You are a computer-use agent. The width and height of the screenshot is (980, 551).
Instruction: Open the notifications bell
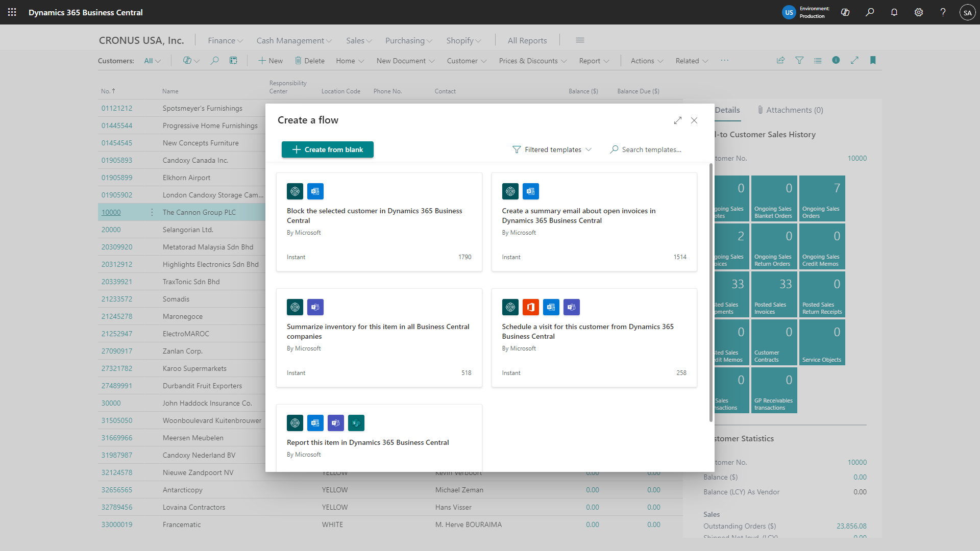894,12
